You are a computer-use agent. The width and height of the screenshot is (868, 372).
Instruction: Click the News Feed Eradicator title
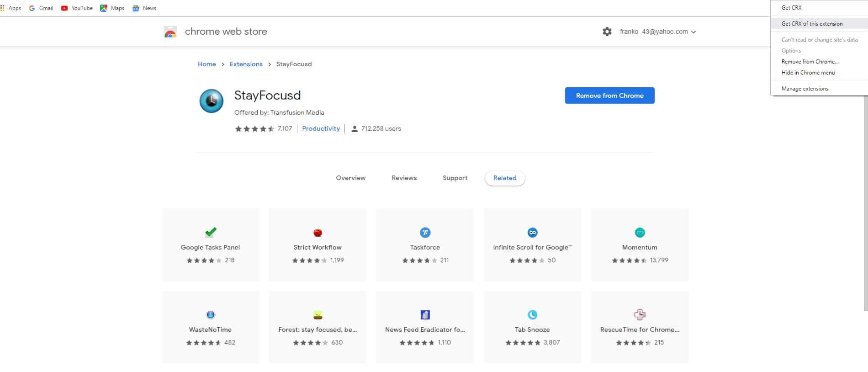coord(425,329)
